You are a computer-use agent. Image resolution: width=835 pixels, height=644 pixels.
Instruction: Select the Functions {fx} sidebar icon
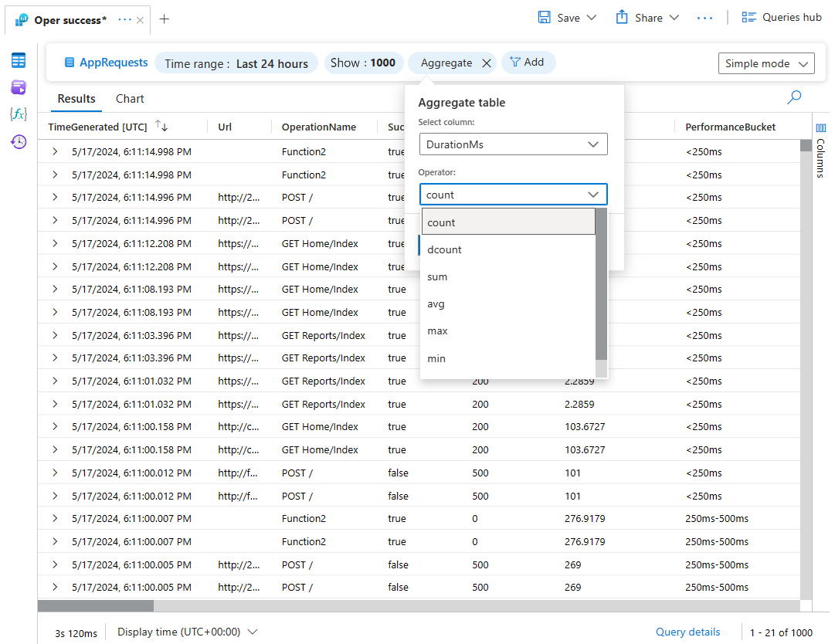pos(18,114)
